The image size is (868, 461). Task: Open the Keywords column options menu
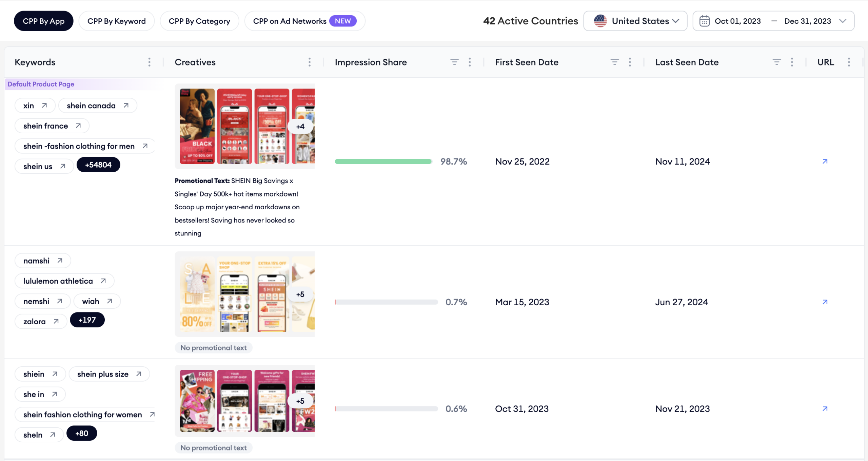(x=149, y=62)
